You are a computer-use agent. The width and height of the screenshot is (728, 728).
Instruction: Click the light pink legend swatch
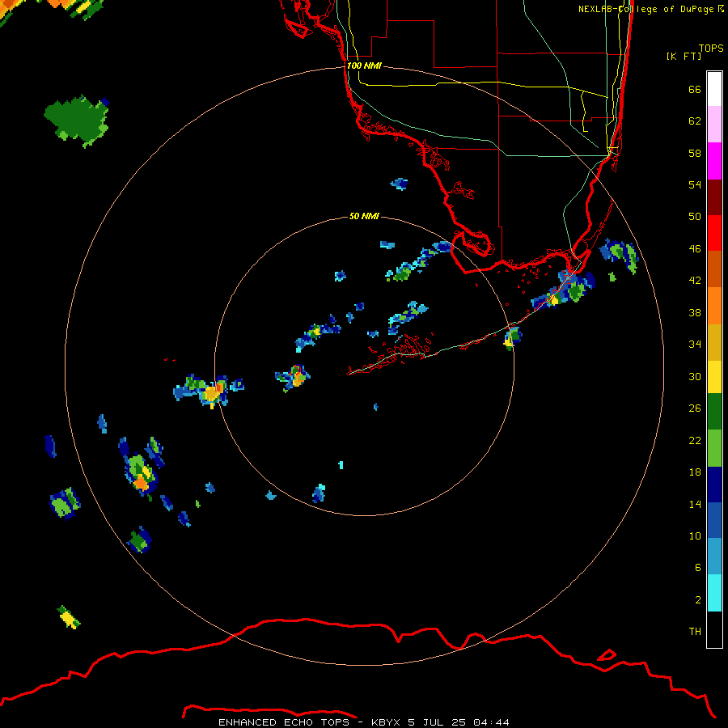pyautogui.click(x=714, y=125)
